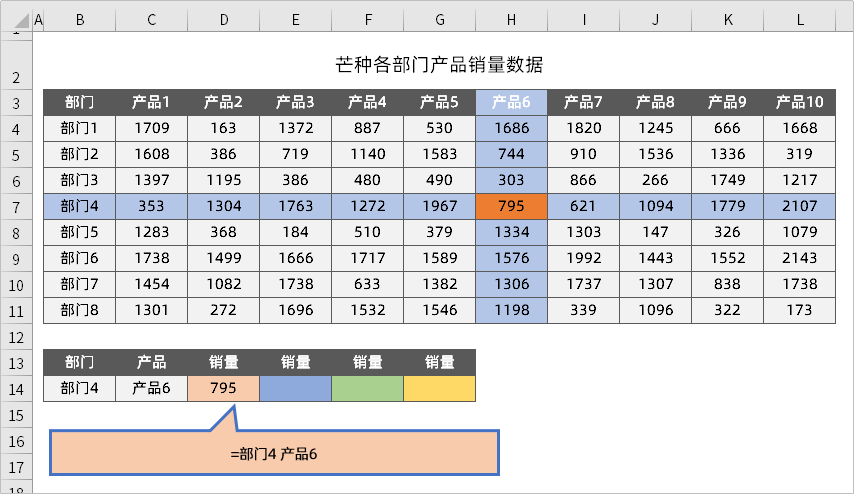Click the cell containing 2143
Viewport: 854px width, 494px height.
pos(799,258)
